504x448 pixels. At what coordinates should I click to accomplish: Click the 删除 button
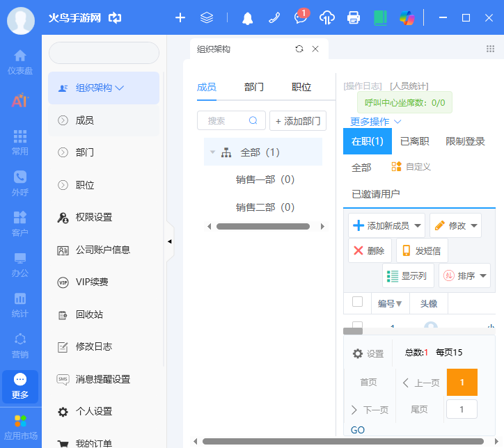tap(370, 250)
